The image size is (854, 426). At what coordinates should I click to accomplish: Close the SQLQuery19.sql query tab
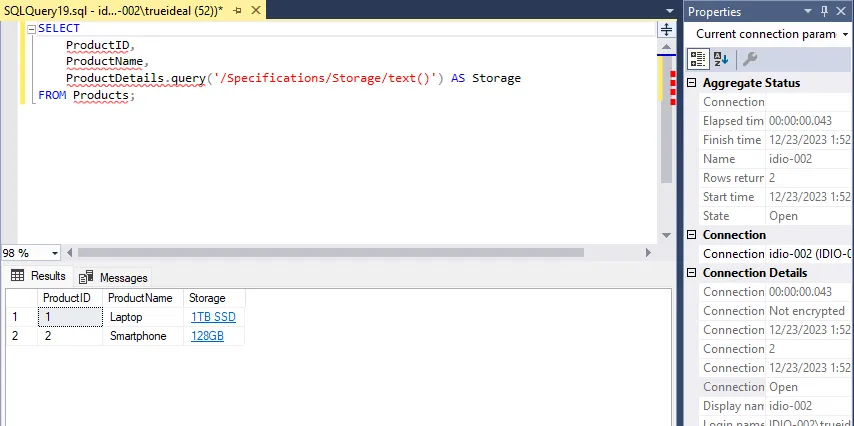pyautogui.click(x=254, y=9)
